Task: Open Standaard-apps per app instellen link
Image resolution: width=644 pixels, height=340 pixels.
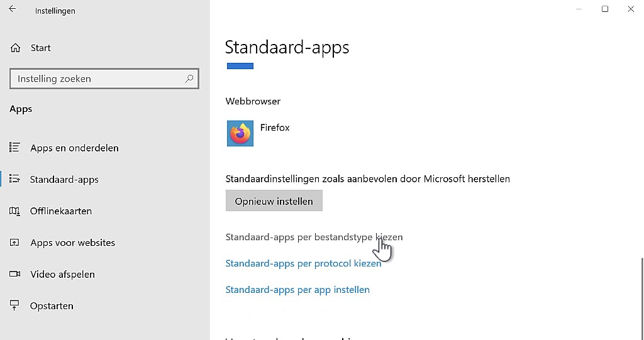Action: click(x=297, y=290)
